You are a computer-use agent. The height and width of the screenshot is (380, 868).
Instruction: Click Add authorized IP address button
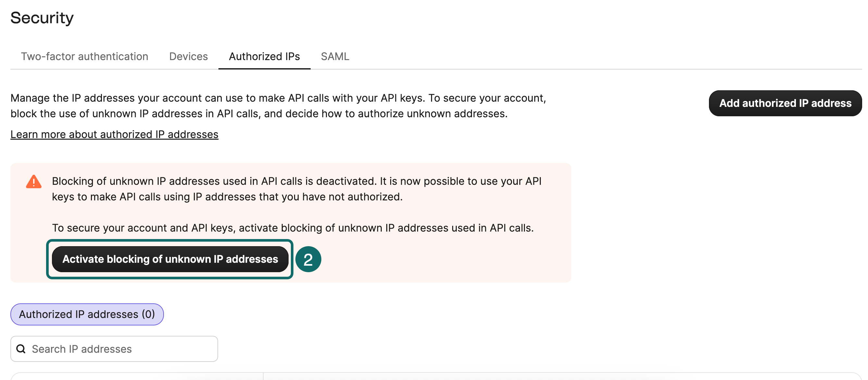pyautogui.click(x=785, y=103)
